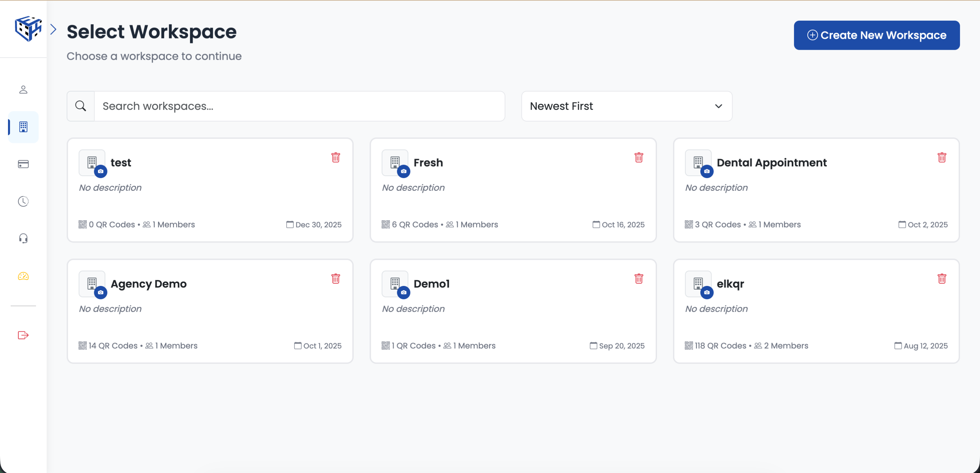Screen dimensions: 980x473
Task: Click the search magnifier icon
Action: point(80,106)
